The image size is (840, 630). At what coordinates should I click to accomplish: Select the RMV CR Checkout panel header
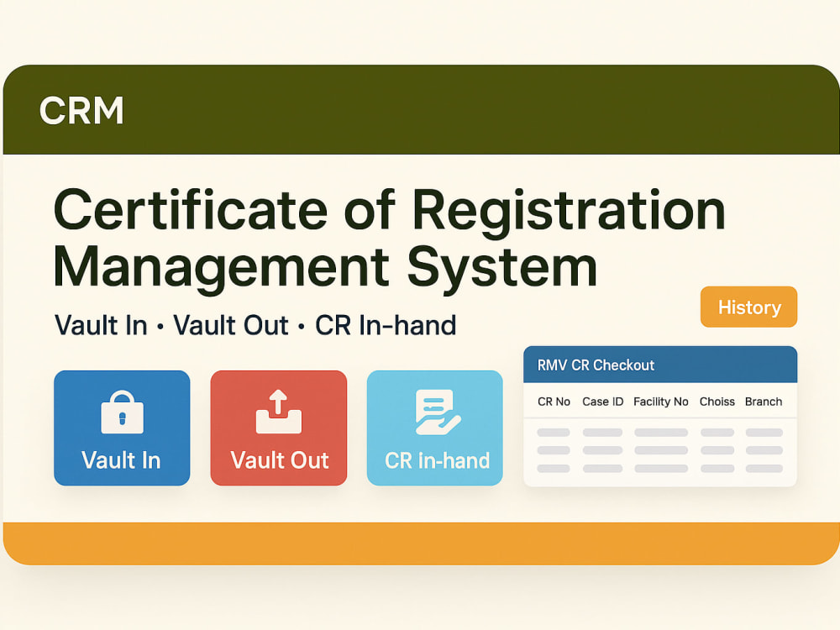(x=660, y=365)
